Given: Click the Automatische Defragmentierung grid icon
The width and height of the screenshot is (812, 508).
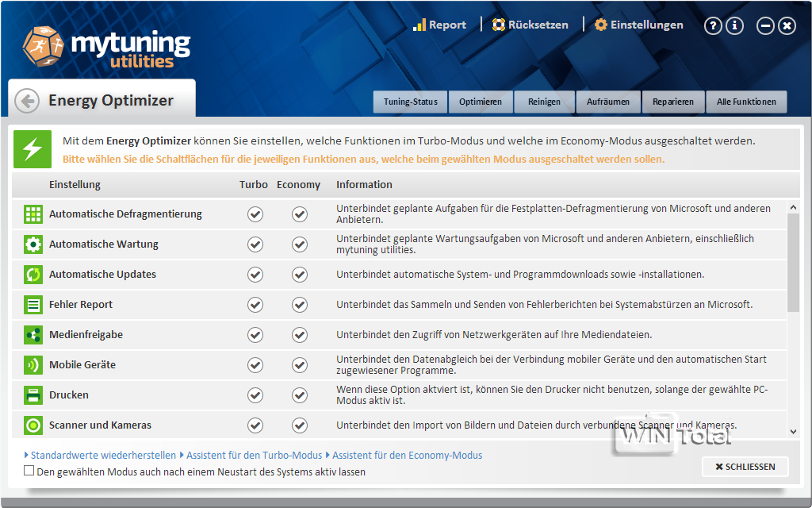Looking at the screenshot, I should [33, 214].
